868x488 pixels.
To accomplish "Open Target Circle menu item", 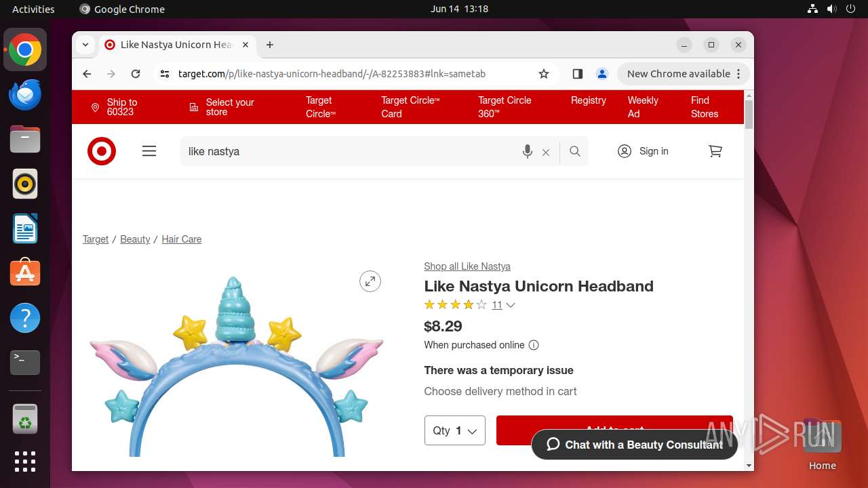I will pyautogui.click(x=321, y=107).
